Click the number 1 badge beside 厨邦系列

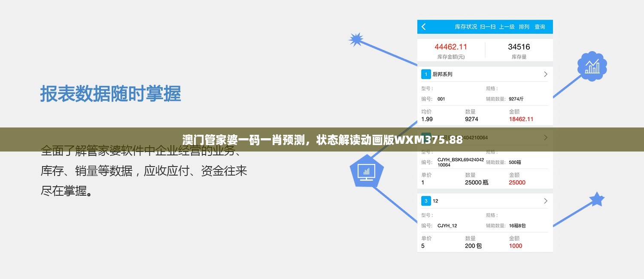426,74
